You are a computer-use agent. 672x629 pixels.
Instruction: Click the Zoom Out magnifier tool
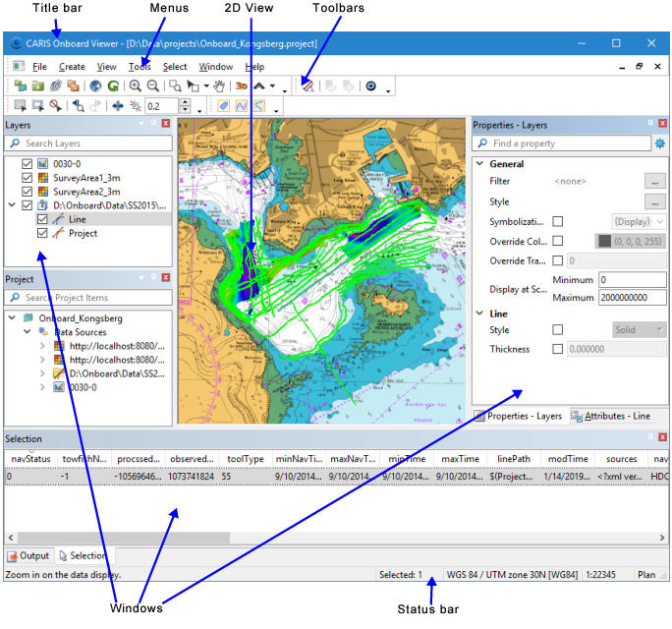152,86
